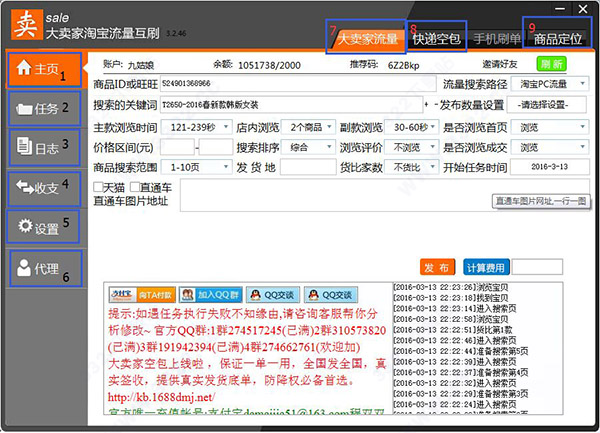
Task: Click account name 九姑娘
Action: [x=141, y=65]
